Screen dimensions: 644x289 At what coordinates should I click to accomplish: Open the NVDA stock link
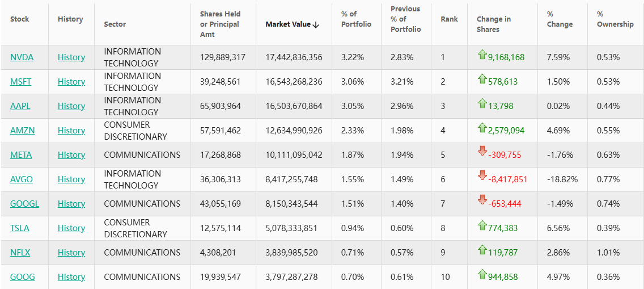[22, 57]
